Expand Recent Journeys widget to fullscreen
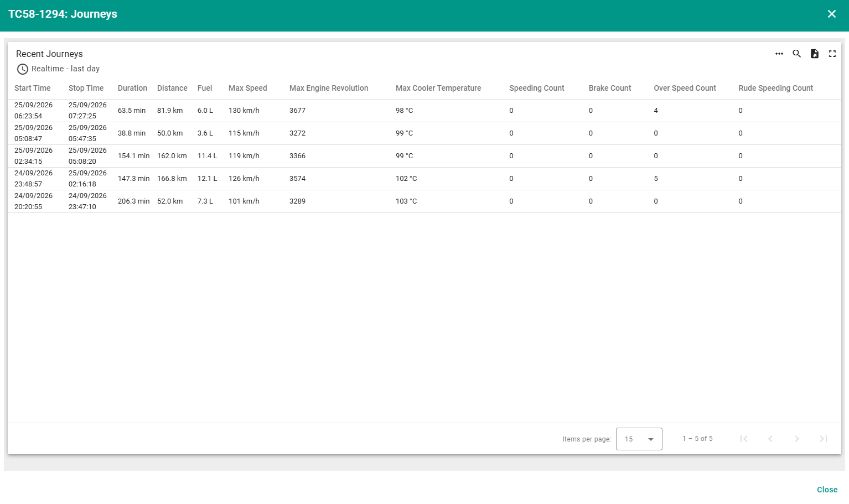849x504 pixels. pos(832,54)
